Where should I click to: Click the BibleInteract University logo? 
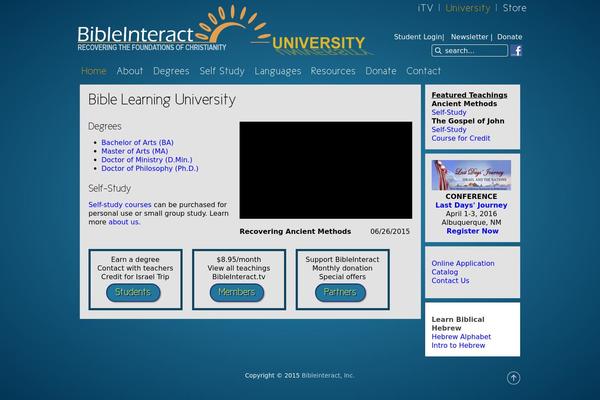pyautogui.click(x=224, y=31)
